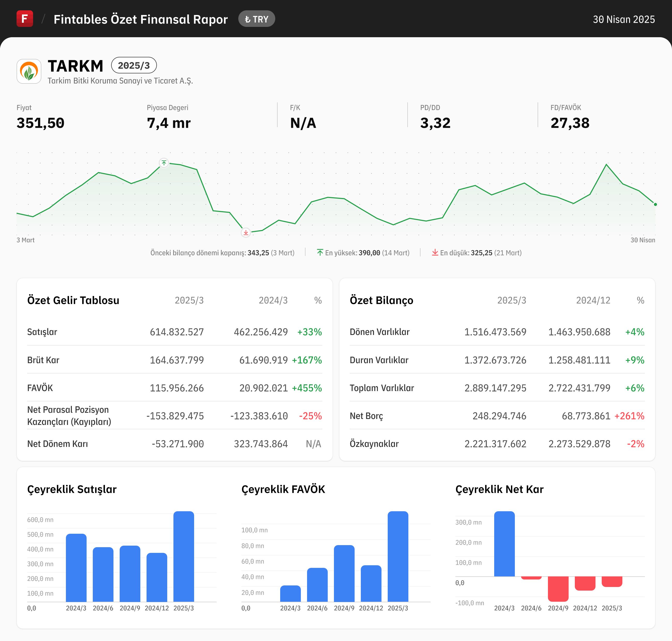
Task: Click Özkaynaklar value 2.221.317.602
Action: click(495, 444)
